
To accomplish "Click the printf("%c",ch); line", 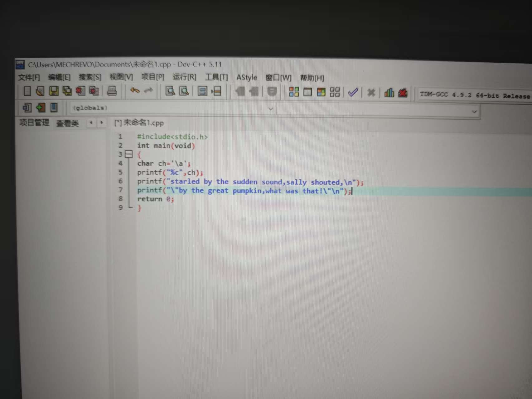I will [170, 173].
